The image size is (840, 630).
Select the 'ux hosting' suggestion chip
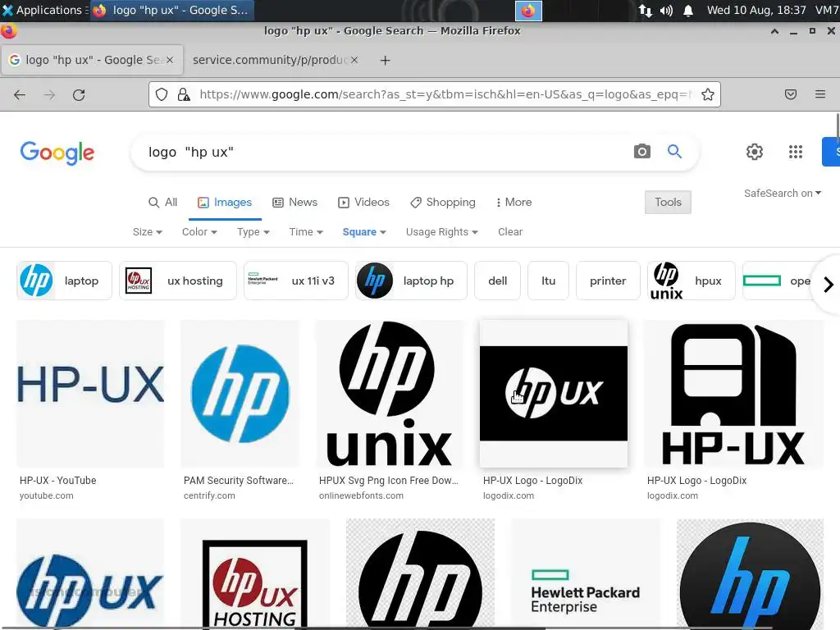[178, 281]
